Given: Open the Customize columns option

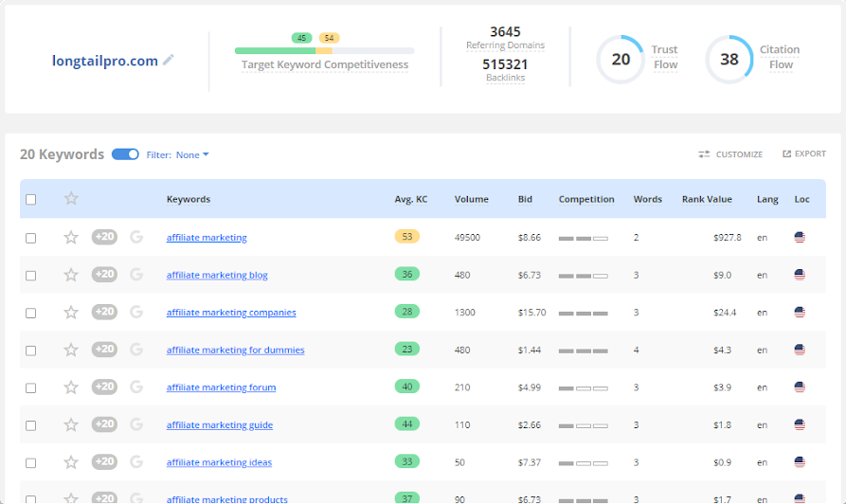Looking at the screenshot, I should (730, 154).
